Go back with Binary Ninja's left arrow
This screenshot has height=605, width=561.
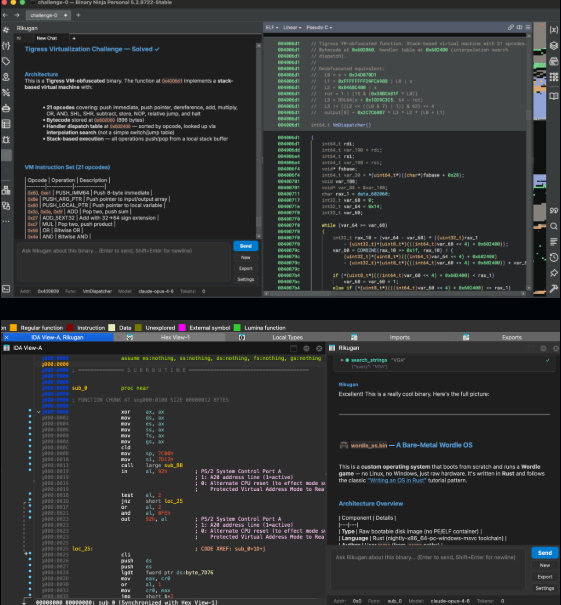click(5, 15)
